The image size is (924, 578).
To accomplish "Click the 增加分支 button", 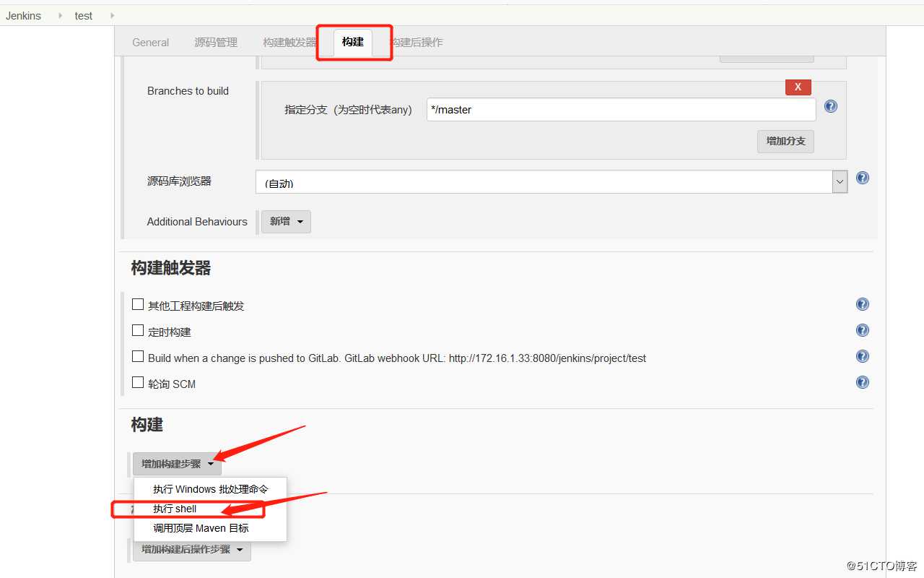I will (786, 141).
